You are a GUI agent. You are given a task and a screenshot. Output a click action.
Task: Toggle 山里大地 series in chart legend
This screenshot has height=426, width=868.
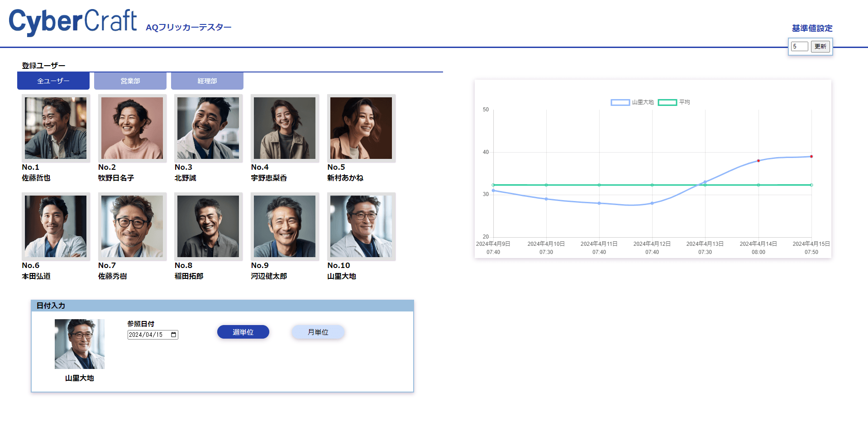click(x=632, y=102)
